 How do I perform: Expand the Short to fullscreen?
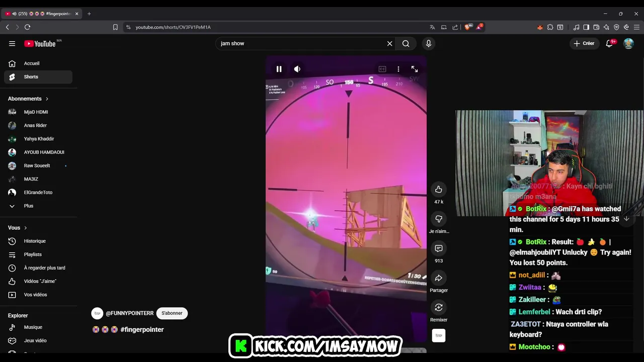tap(415, 69)
